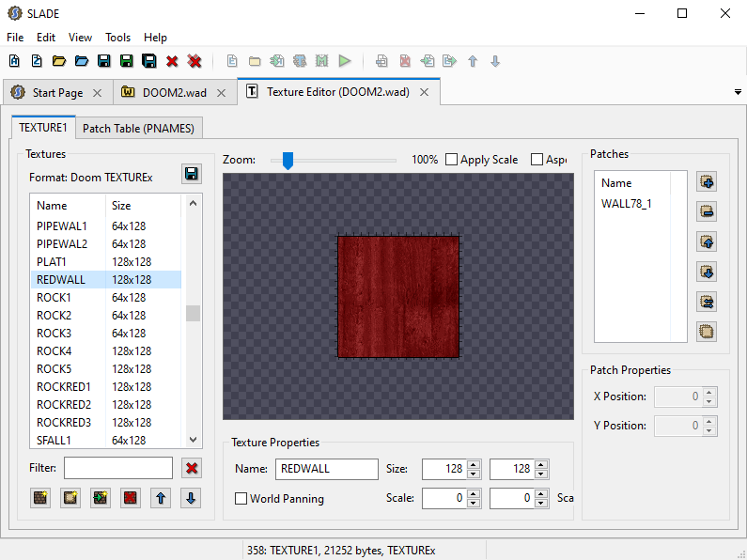Click the Add Patch button
The image size is (747, 560).
[708, 181]
